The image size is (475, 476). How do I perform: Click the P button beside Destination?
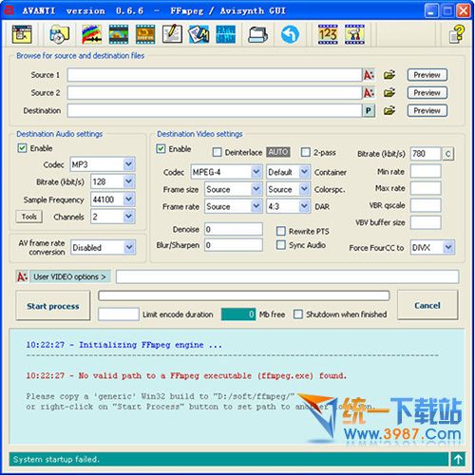click(369, 110)
